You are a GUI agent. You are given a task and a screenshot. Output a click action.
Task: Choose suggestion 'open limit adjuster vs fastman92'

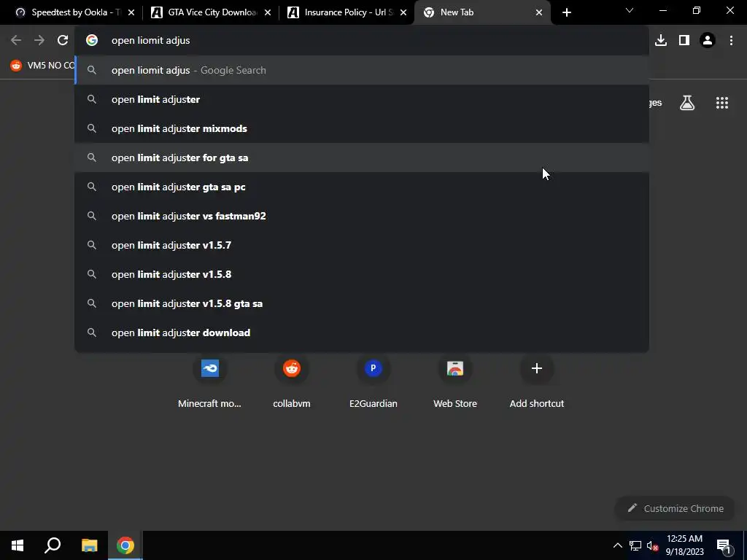pos(362,216)
